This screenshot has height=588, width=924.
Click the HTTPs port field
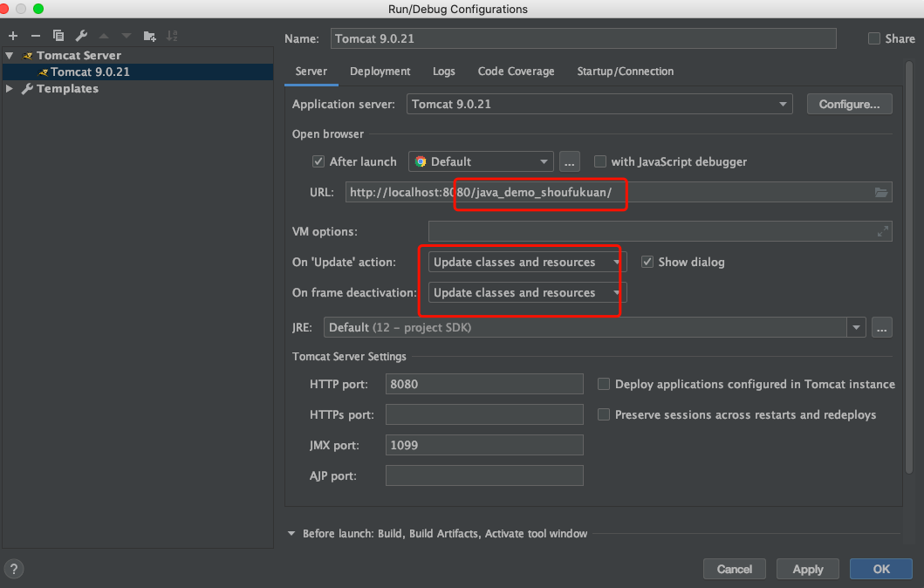click(x=484, y=414)
